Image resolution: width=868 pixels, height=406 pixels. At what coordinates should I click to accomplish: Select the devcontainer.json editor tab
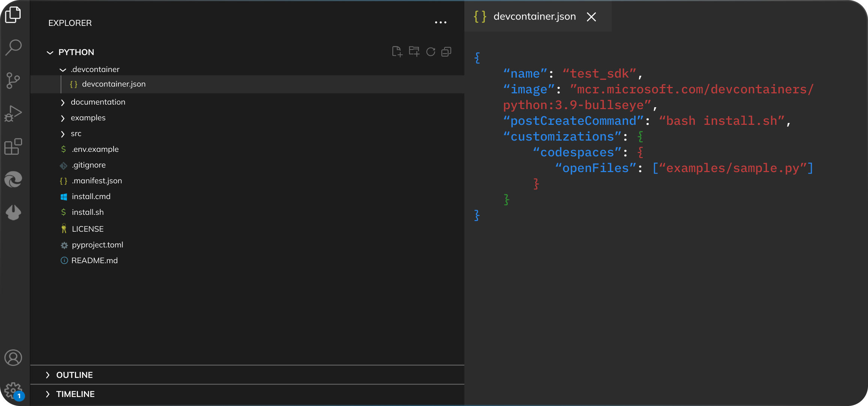pyautogui.click(x=534, y=16)
